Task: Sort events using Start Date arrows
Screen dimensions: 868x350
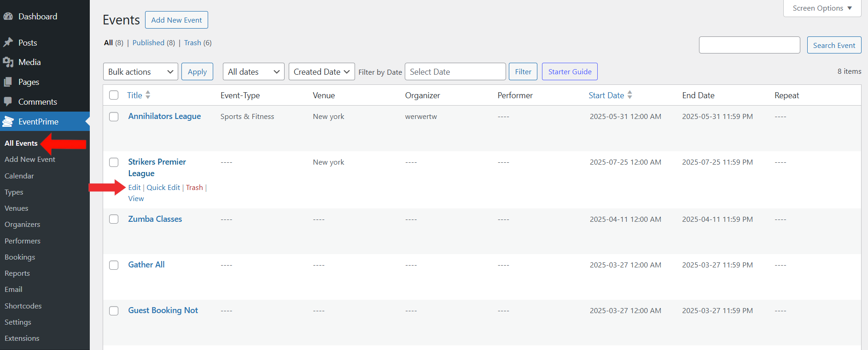Action: click(629, 95)
